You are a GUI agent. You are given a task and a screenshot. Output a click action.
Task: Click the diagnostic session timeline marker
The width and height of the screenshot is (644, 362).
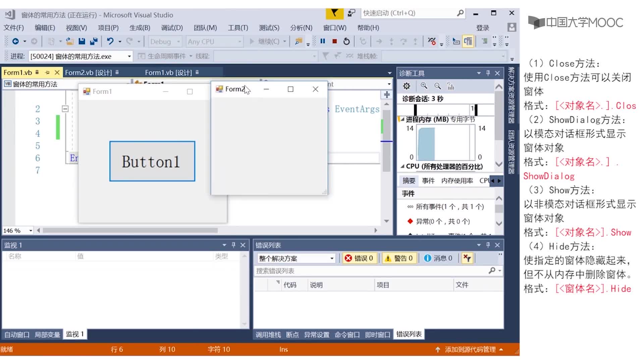click(x=416, y=110)
